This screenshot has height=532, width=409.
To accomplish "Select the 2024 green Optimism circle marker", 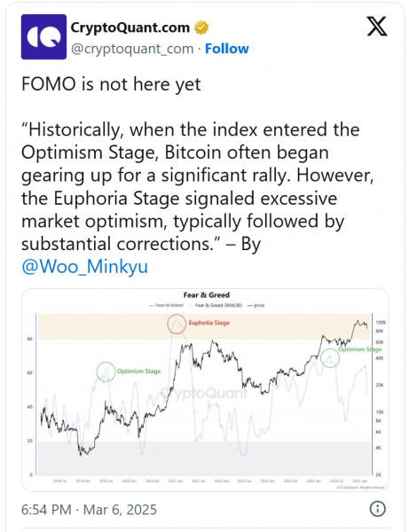I will click(330, 358).
